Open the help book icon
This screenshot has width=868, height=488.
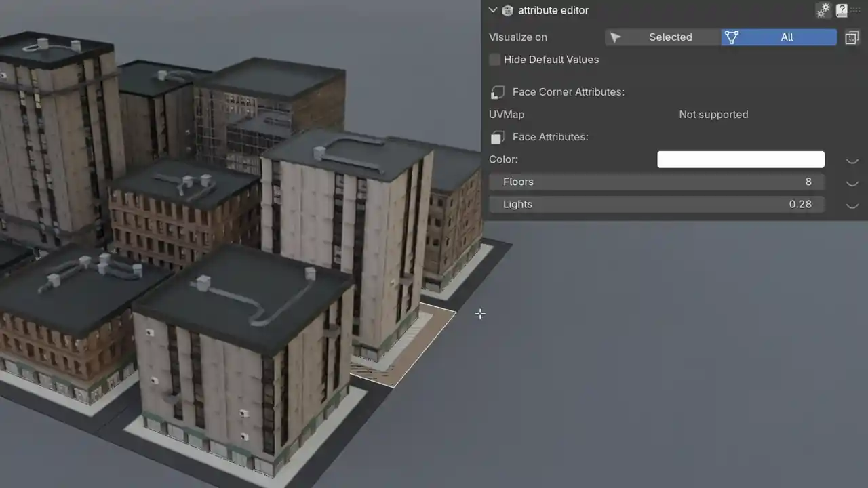tap(842, 10)
